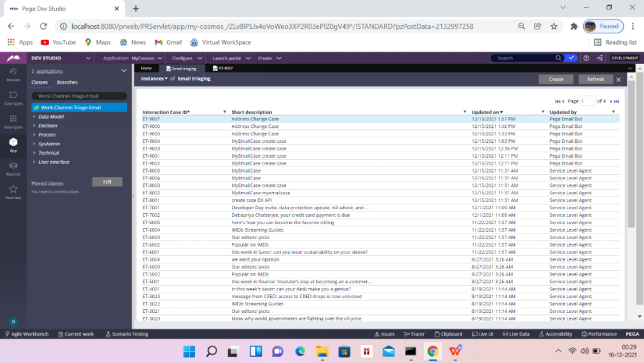Expand the Process tree node
This screenshot has height=363, width=644.
point(34,135)
